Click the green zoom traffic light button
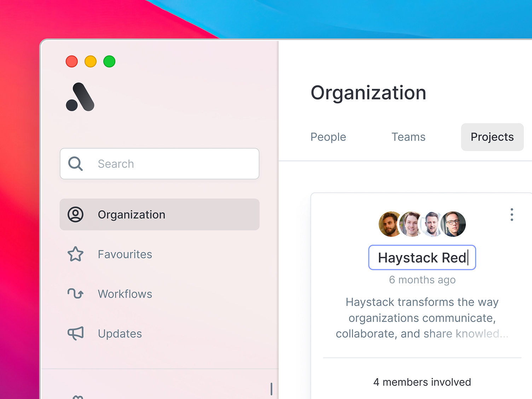Viewport: 532px width, 399px height. pyautogui.click(x=109, y=61)
